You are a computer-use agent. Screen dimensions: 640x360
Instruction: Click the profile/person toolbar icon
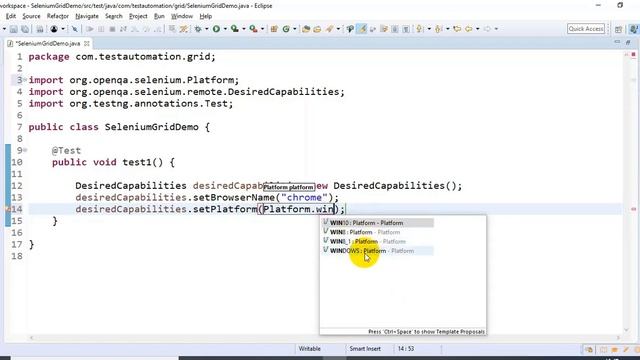click(x=54, y=29)
